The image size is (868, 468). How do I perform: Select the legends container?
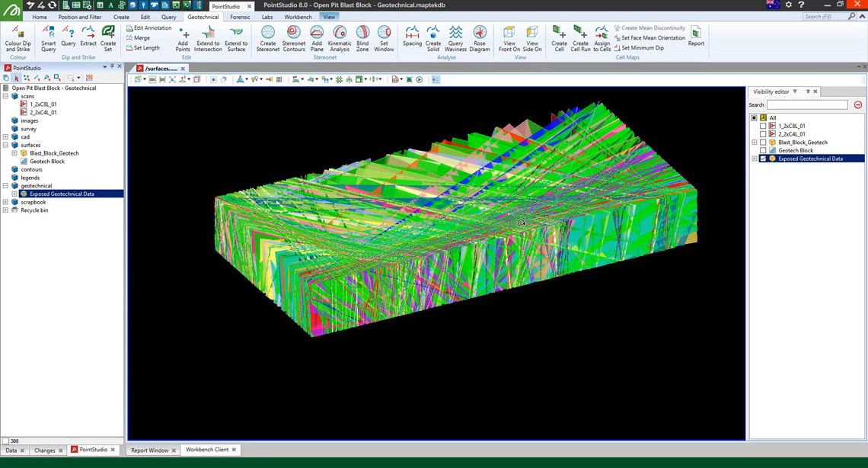[30, 178]
